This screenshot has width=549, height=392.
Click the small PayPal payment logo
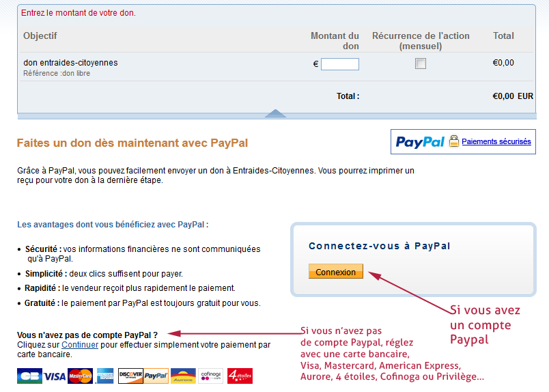[x=156, y=376]
